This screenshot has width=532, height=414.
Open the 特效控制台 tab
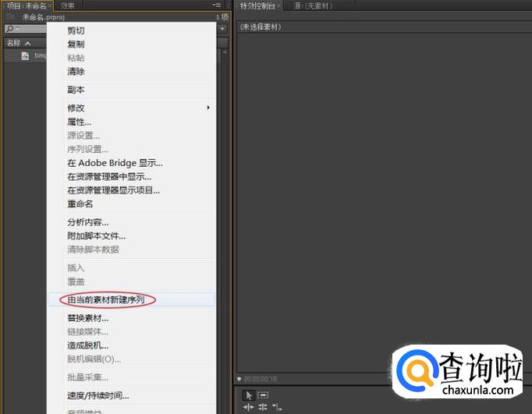257,5
